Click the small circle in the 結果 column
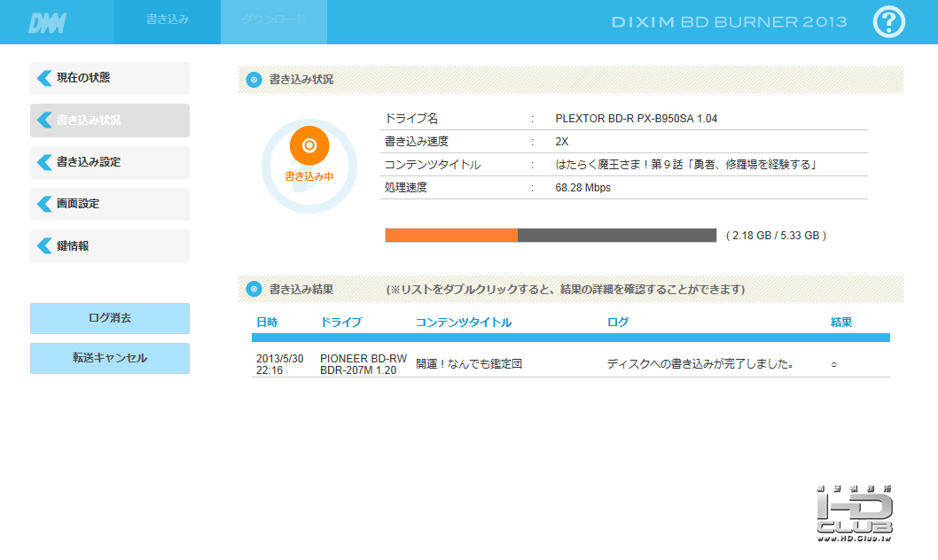 [834, 364]
